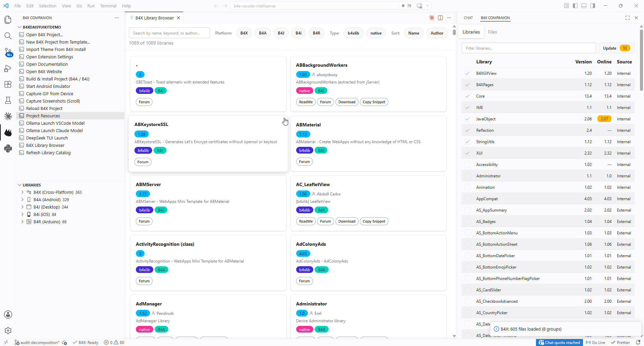Maximize the secondary side bar panel
Image resolution: width=644 pixels, height=346 pixels.
click(x=628, y=18)
